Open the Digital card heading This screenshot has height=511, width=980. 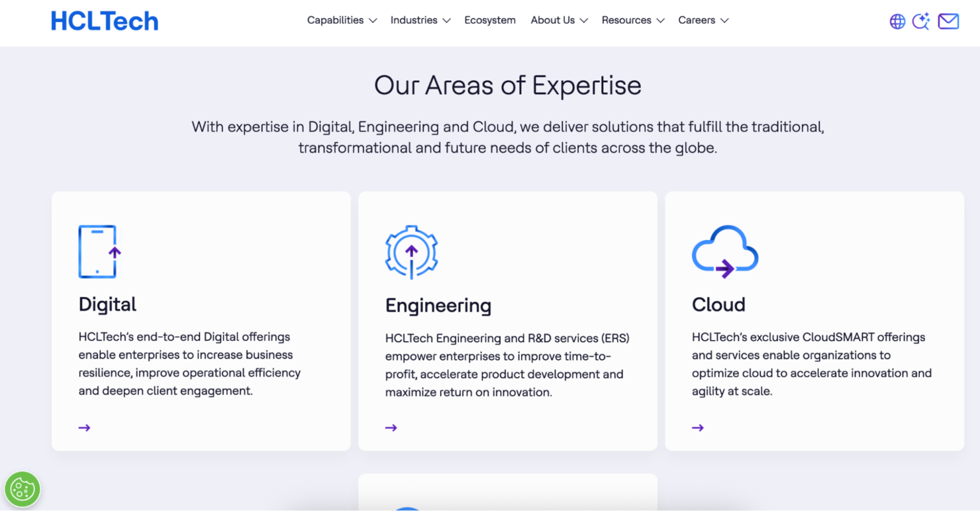click(107, 304)
